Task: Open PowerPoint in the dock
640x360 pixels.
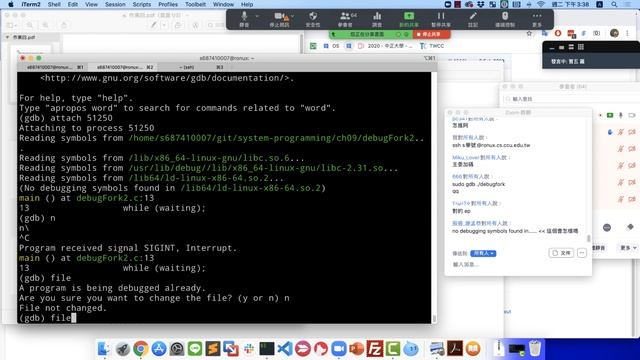Action: tap(356, 349)
